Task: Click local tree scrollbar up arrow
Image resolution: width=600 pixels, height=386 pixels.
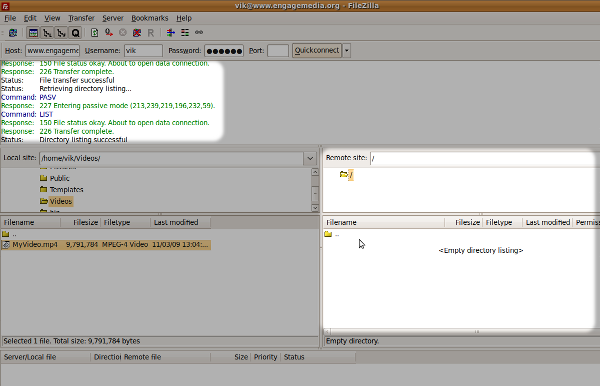Action: tap(315, 172)
